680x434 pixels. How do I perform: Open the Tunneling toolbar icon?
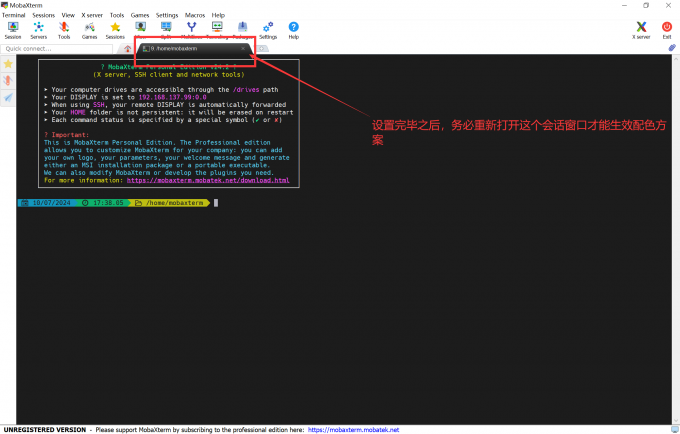217,29
